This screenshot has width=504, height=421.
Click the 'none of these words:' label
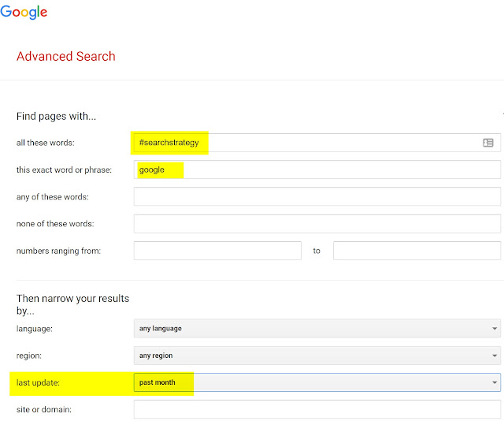tap(55, 224)
